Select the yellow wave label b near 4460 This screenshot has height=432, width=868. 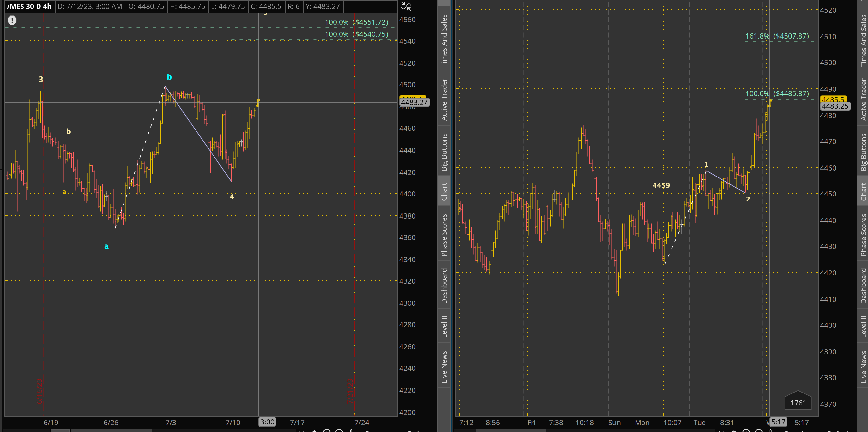coord(69,131)
